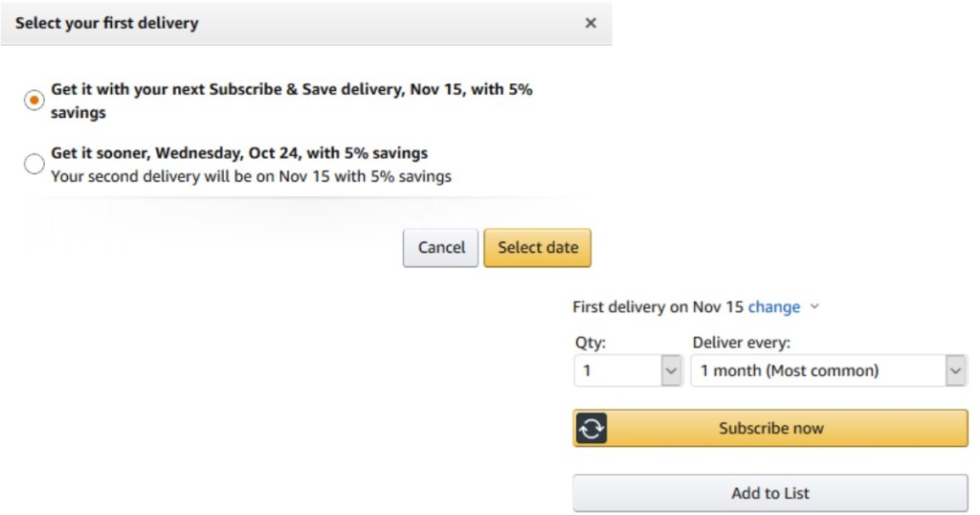The image size is (980, 515).
Task: Click the blue change link
Action: [x=774, y=307]
